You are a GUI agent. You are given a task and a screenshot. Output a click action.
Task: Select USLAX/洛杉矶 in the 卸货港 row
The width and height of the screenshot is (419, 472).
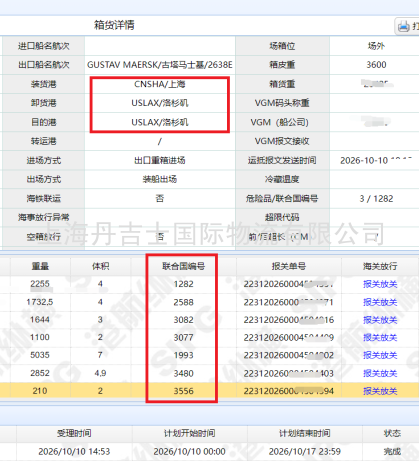[160, 103]
